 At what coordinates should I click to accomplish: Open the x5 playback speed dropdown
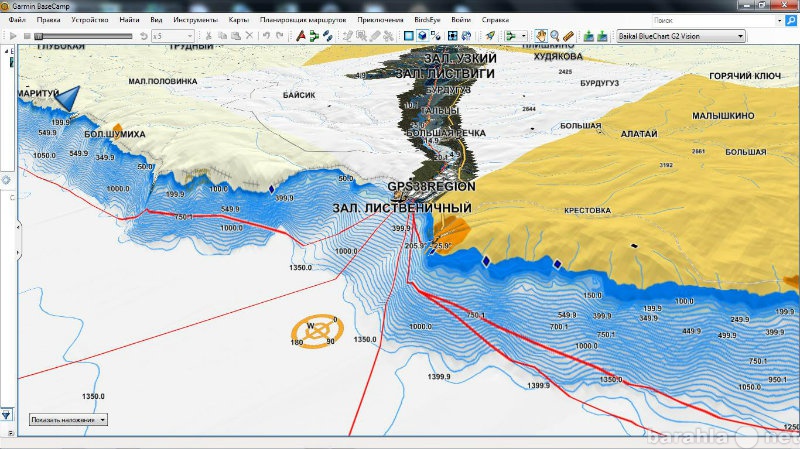click(x=172, y=36)
